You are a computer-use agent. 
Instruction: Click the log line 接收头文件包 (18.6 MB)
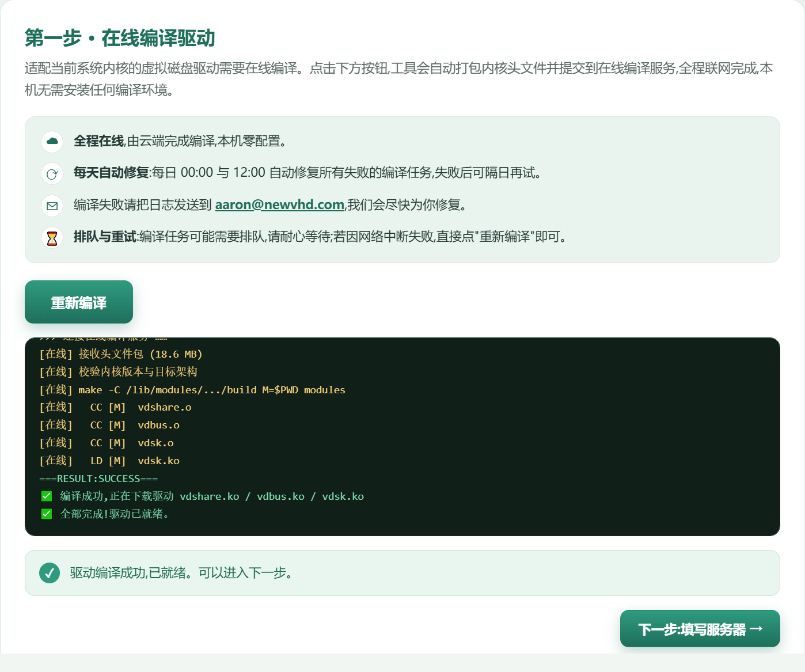tap(121, 354)
